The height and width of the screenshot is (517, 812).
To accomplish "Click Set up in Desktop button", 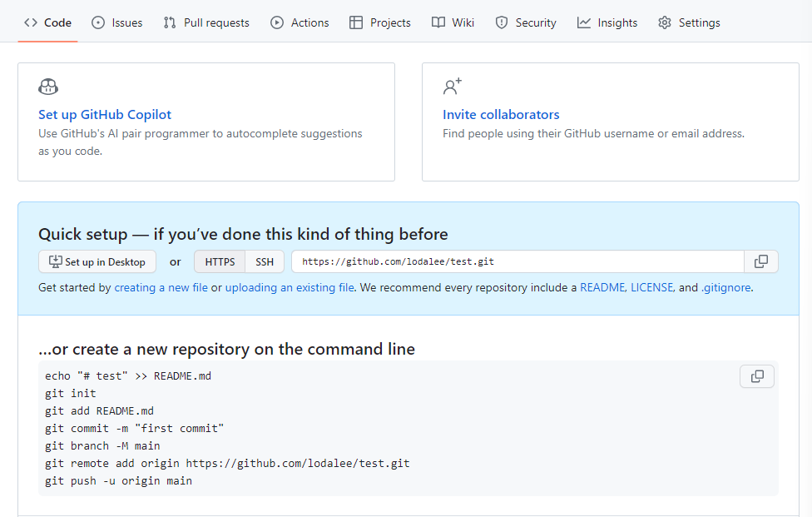I will tap(97, 261).
